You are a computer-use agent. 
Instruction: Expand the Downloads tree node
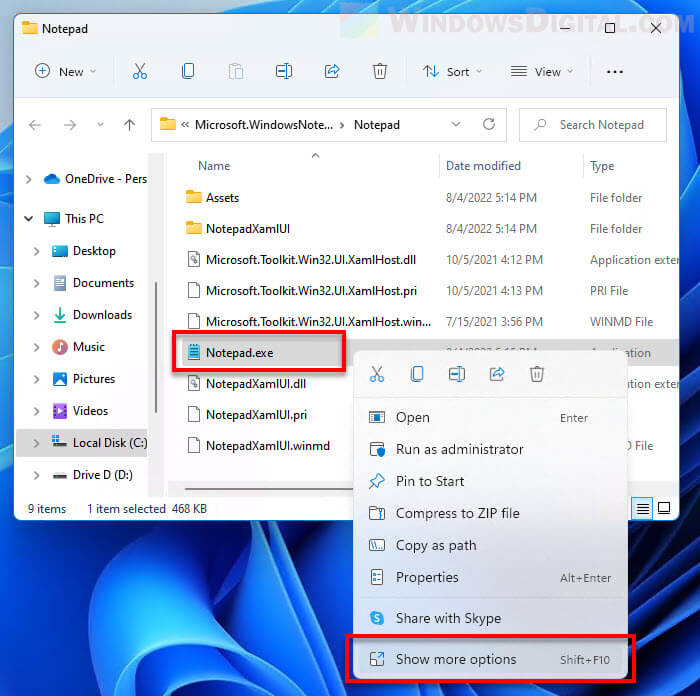pyautogui.click(x=37, y=315)
